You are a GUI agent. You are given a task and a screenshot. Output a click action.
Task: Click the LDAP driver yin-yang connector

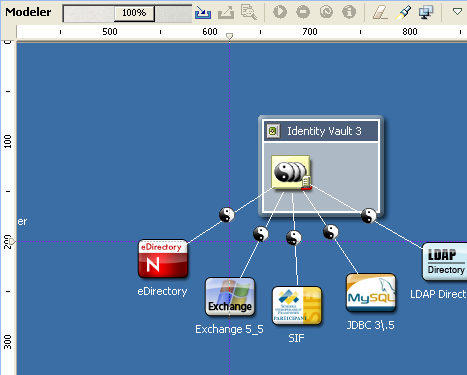coord(369,215)
